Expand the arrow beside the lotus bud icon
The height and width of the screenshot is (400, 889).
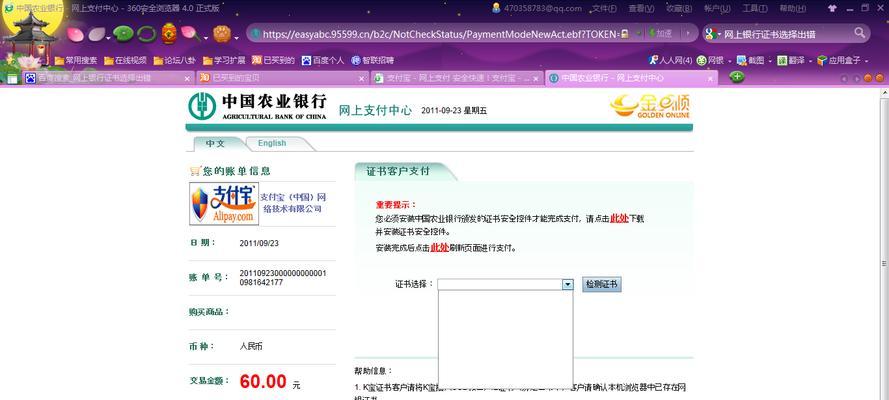pos(205,39)
